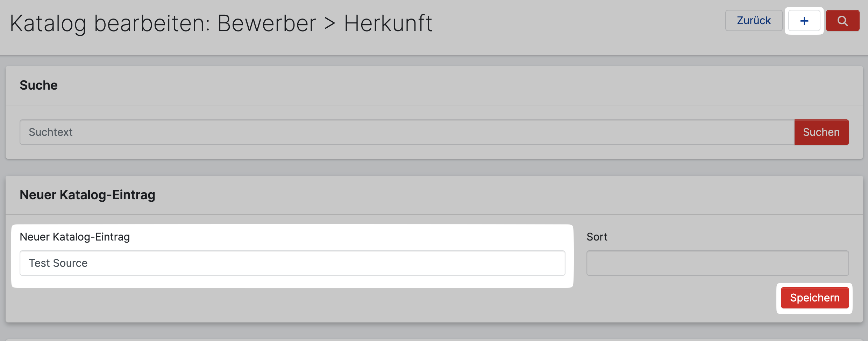
Task: Click the Suche panel heading
Action: (x=38, y=85)
